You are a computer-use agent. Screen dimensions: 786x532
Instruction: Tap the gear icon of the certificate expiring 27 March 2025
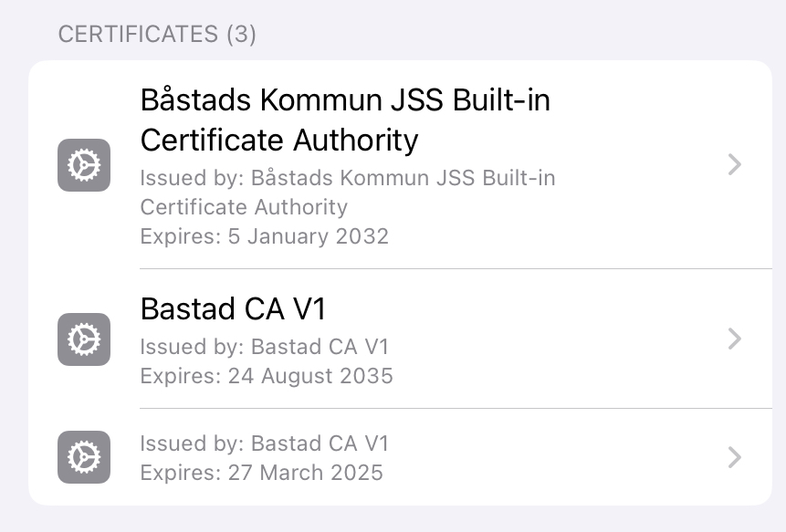click(84, 457)
